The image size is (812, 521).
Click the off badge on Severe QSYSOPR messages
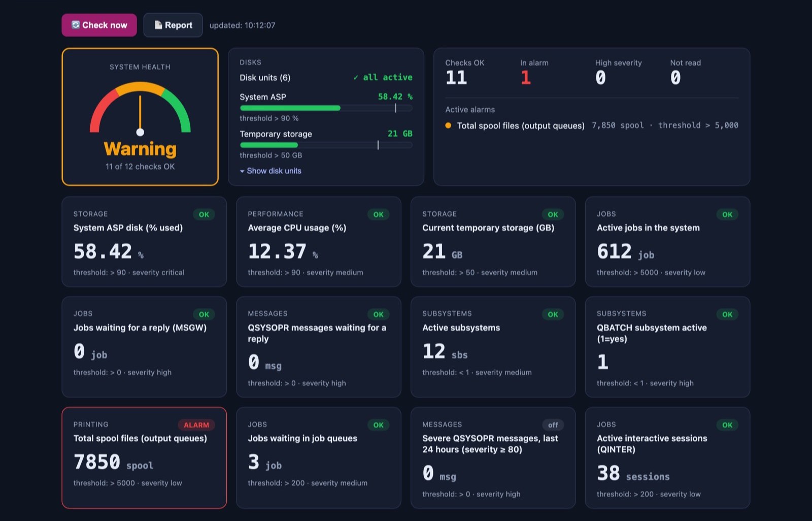pyautogui.click(x=553, y=425)
